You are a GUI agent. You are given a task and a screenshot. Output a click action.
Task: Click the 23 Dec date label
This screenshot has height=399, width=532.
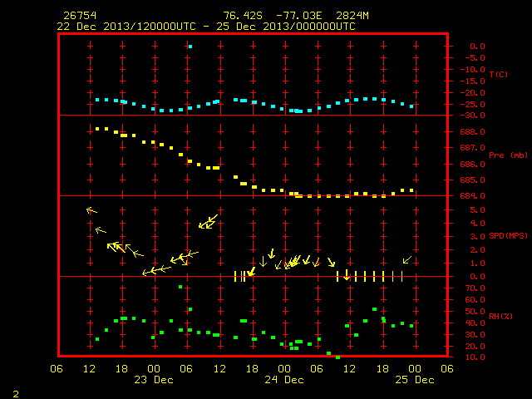coord(154,380)
